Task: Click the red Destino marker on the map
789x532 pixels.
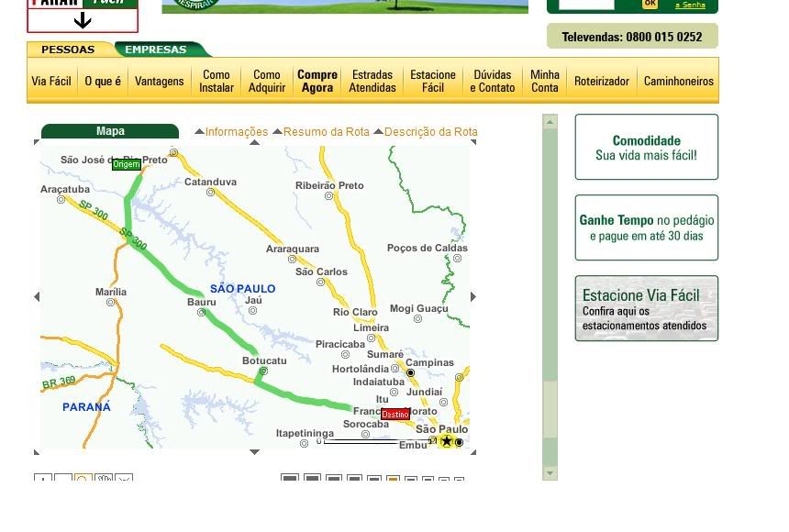Action: pos(395,415)
